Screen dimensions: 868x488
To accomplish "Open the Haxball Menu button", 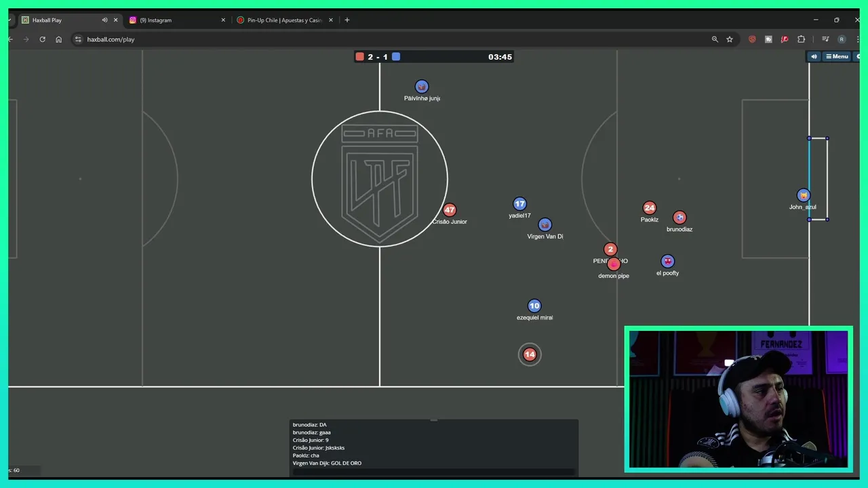I will pyautogui.click(x=837, y=56).
